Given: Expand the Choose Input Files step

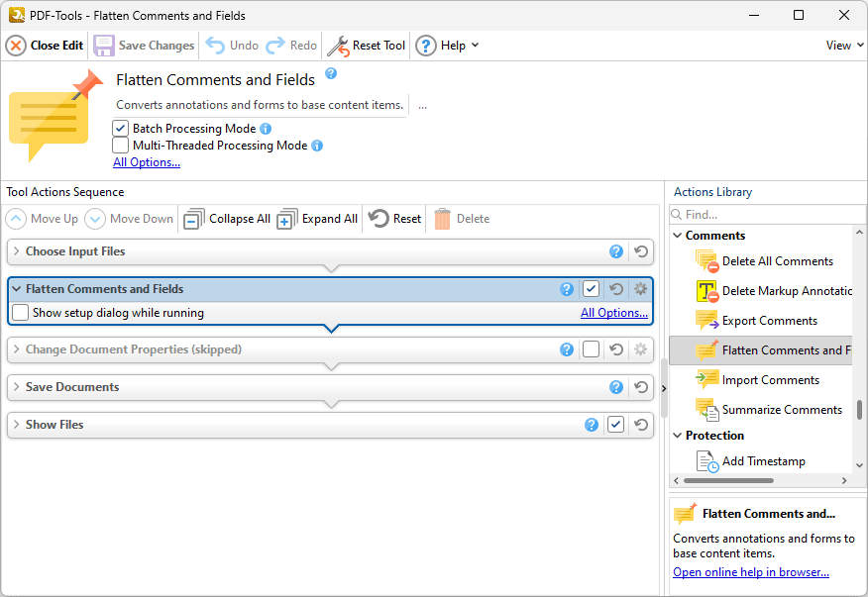Looking at the screenshot, I should click(17, 251).
